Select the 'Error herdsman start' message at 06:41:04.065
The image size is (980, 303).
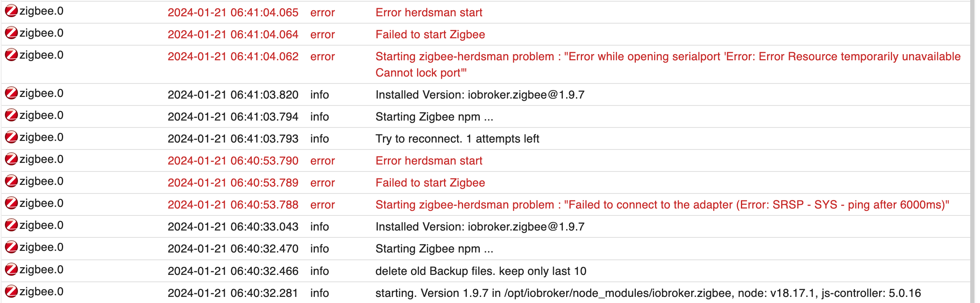(428, 13)
